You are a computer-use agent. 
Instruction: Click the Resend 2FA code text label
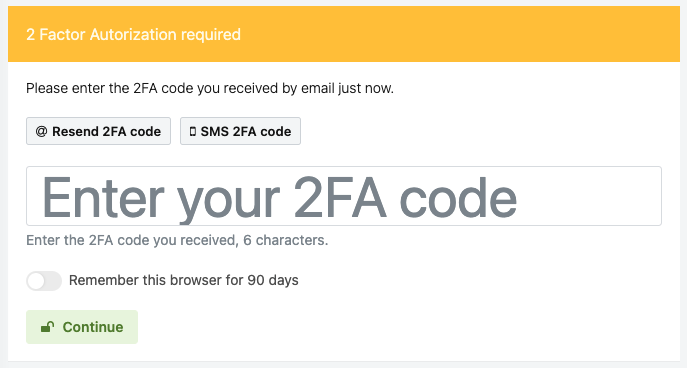coord(106,131)
